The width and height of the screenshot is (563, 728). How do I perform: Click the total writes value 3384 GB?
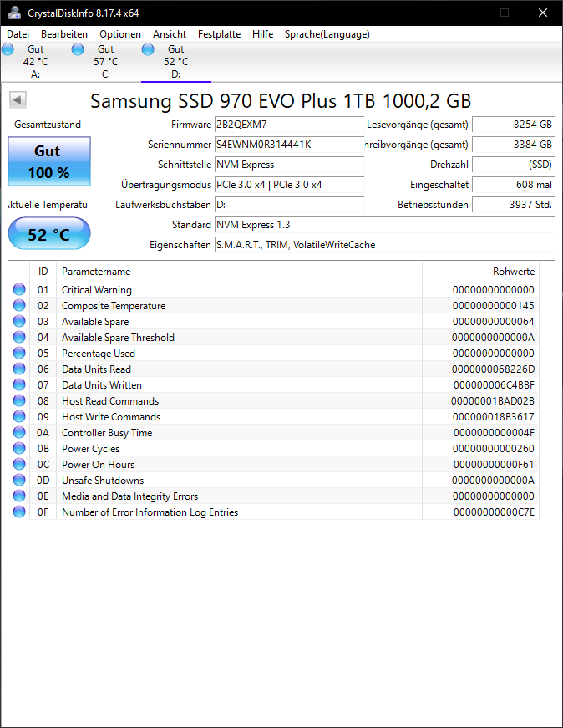[514, 145]
